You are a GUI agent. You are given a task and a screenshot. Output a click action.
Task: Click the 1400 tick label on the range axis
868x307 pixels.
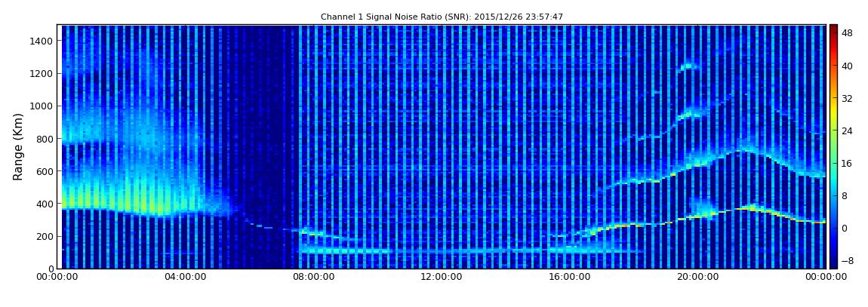point(42,41)
